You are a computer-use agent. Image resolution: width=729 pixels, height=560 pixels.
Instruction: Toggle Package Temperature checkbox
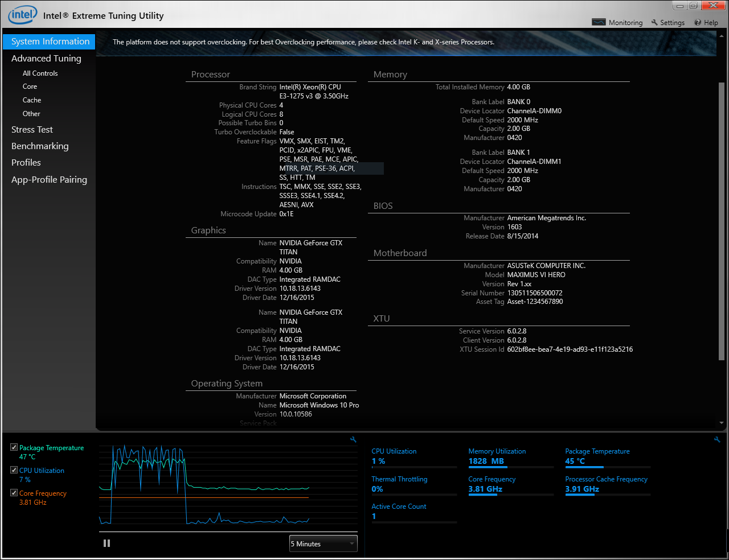[x=14, y=447]
